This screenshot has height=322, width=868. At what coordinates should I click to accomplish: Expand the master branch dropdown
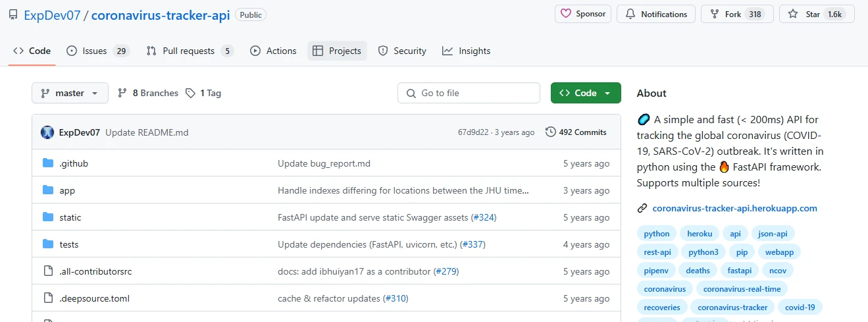click(70, 93)
